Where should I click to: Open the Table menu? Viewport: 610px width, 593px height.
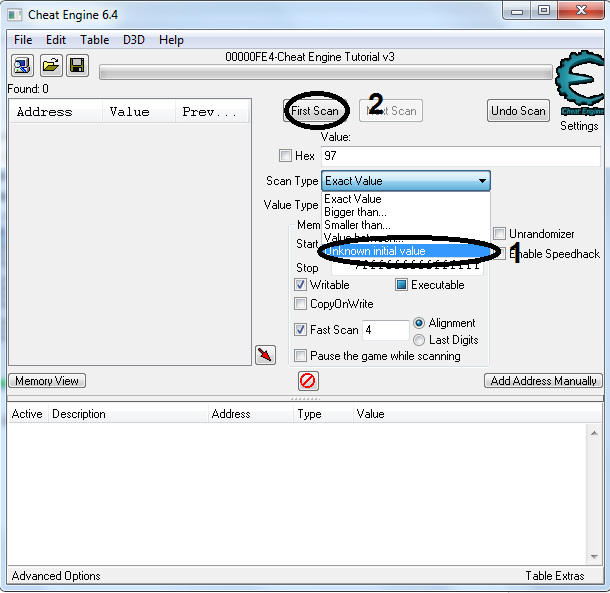click(95, 40)
